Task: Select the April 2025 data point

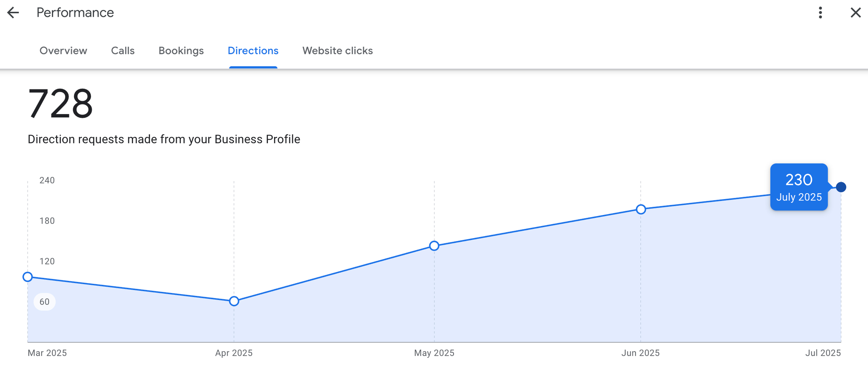Action: (x=234, y=301)
